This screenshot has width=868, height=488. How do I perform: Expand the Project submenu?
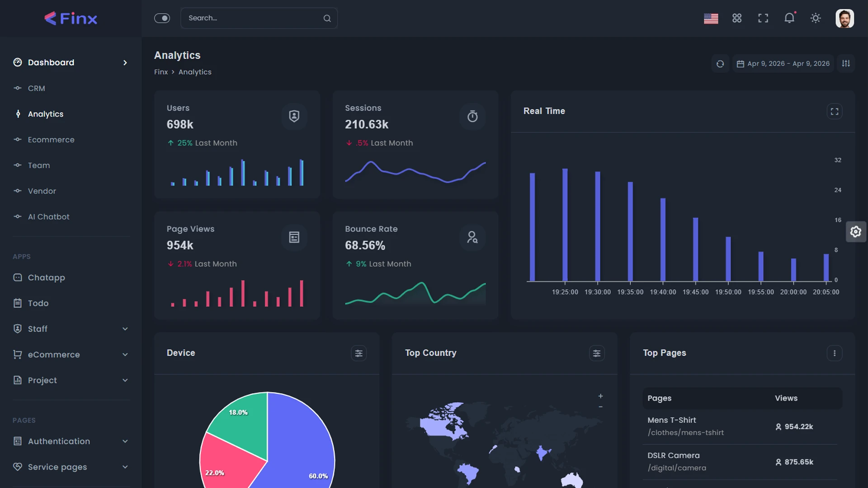125,380
